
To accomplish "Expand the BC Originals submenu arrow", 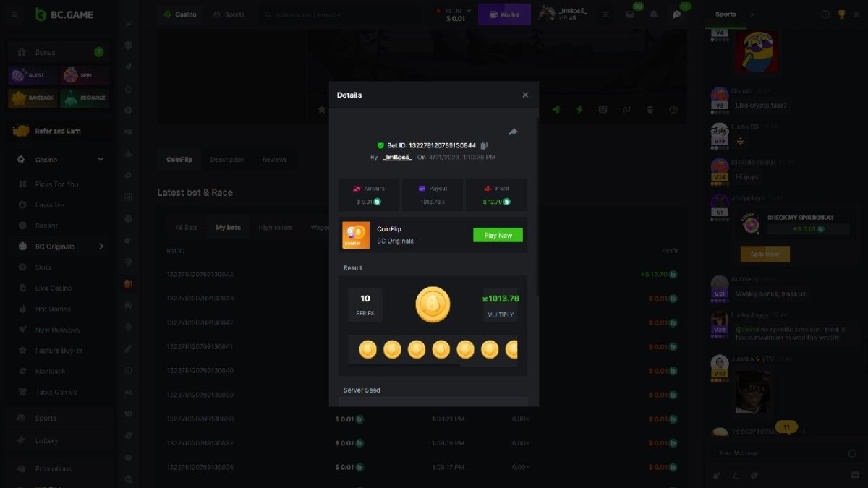I will tap(101, 247).
